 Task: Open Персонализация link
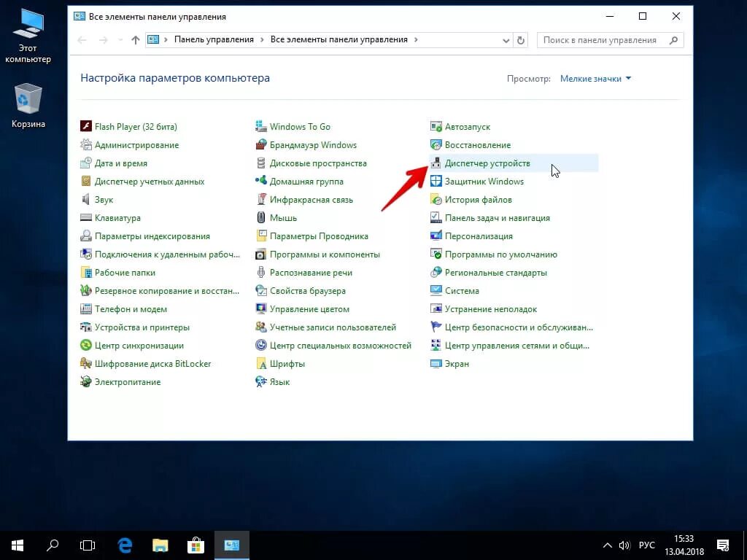tap(479, 236)
